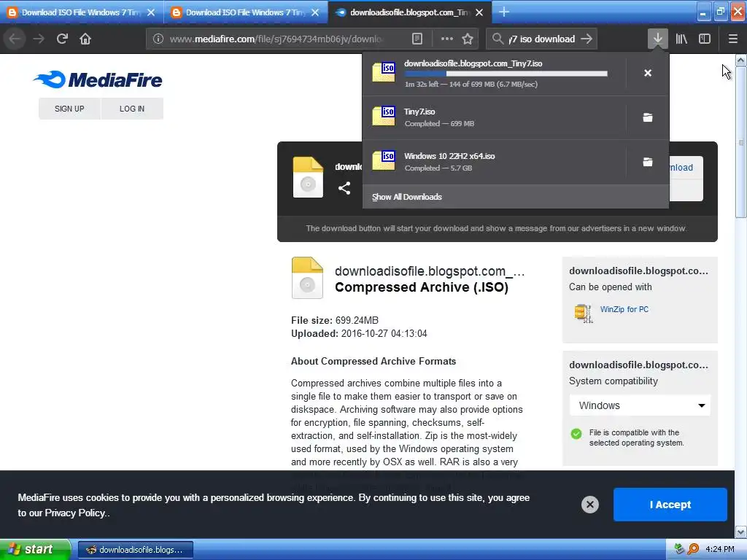This screenshot has height=560, width=747.
Task: Open the WinZip for PC link
Action: [x=624, y=309]
